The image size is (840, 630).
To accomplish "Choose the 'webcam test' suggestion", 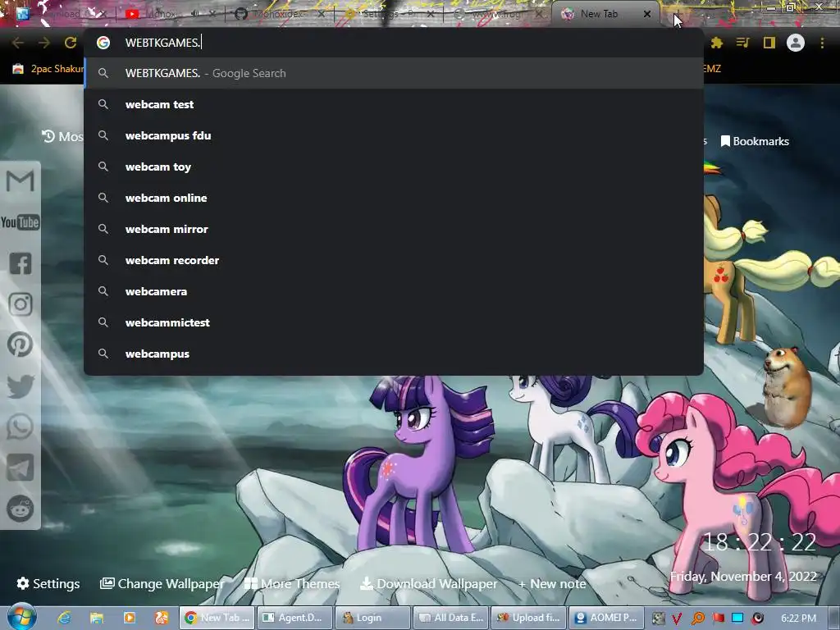I will pyautogui.click(x=394, y=104).
